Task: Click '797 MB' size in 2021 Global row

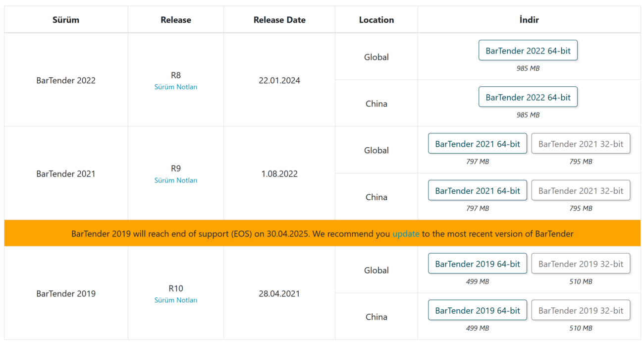Action: (x=478, y=162)
